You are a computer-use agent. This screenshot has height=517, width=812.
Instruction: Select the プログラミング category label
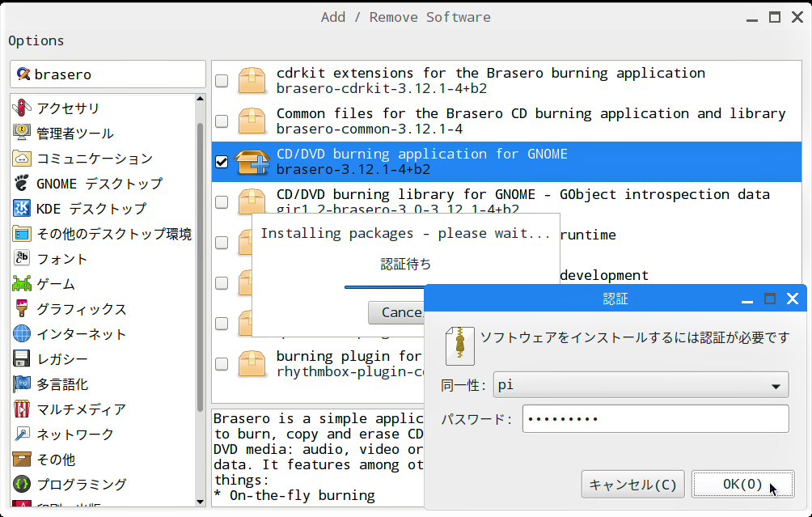click(82, 485)
